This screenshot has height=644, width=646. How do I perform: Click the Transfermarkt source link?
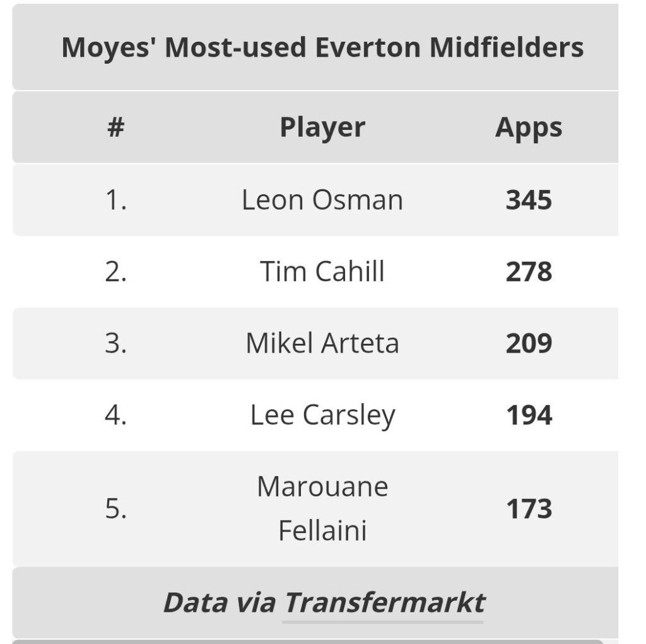[384, 602]
